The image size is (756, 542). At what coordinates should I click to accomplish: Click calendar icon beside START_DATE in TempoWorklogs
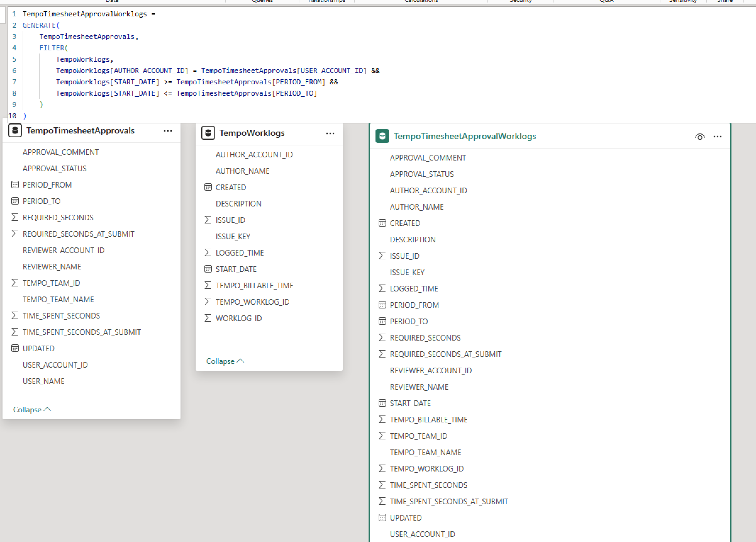tap(208, 269)
